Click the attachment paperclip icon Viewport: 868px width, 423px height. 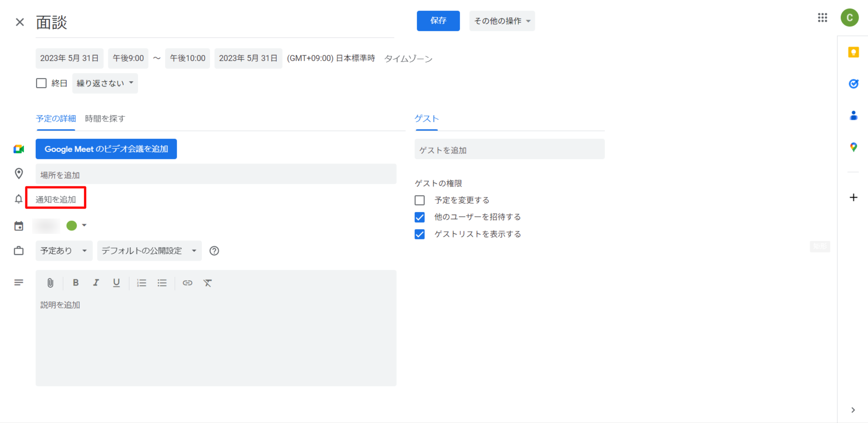[50, 283]
